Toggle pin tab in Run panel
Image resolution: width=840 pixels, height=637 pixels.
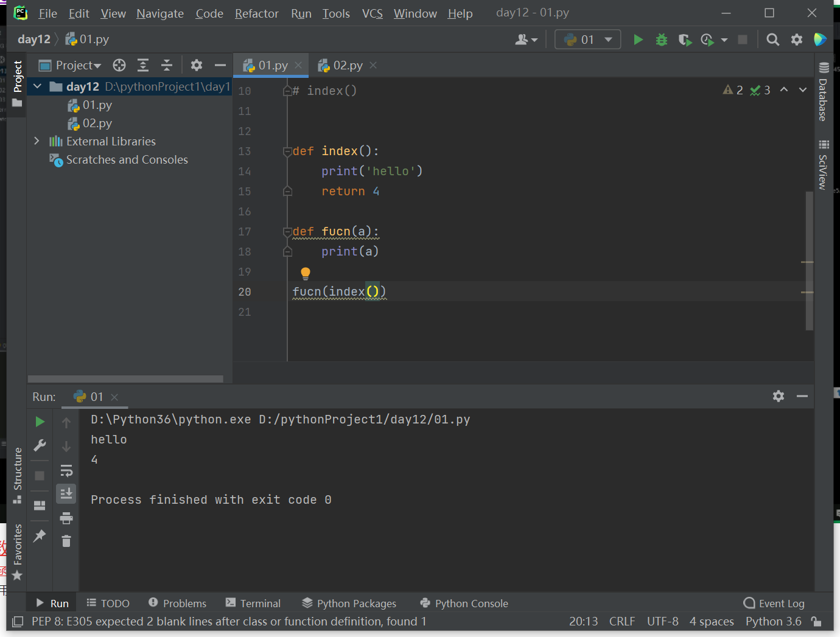[40, 536]
